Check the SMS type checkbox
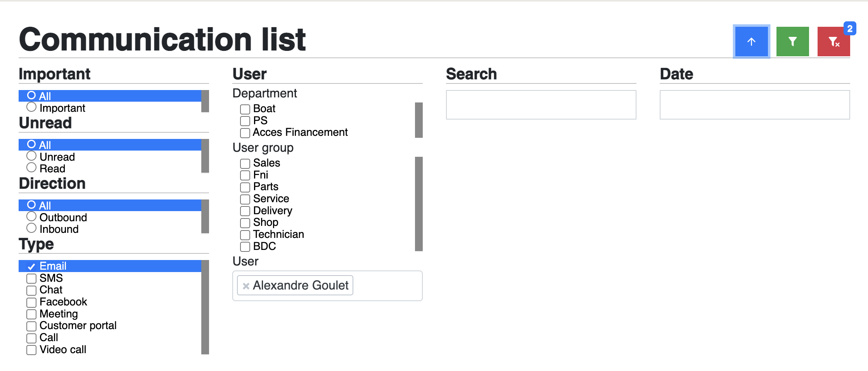 point(31,278)
